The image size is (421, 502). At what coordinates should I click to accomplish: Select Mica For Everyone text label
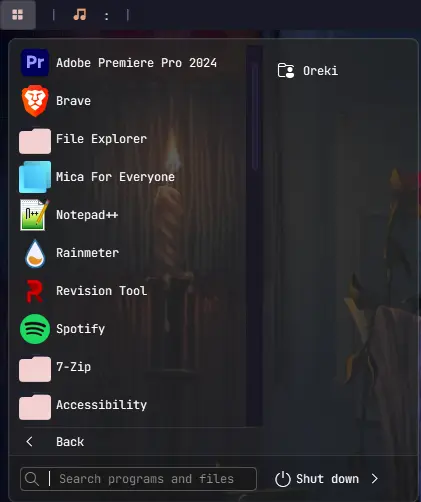[x=115, y=177]
